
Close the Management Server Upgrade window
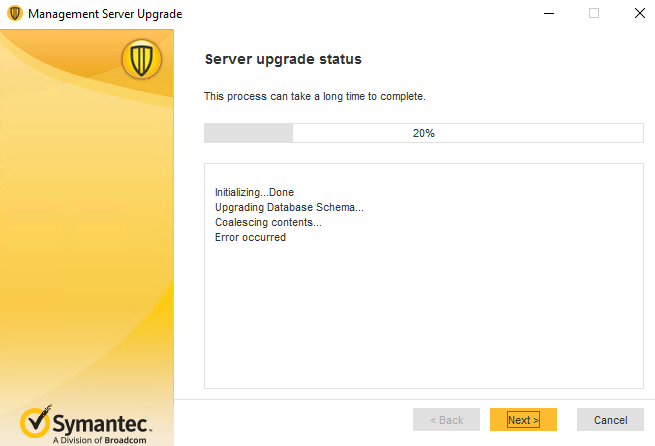(x=638, y=14)
